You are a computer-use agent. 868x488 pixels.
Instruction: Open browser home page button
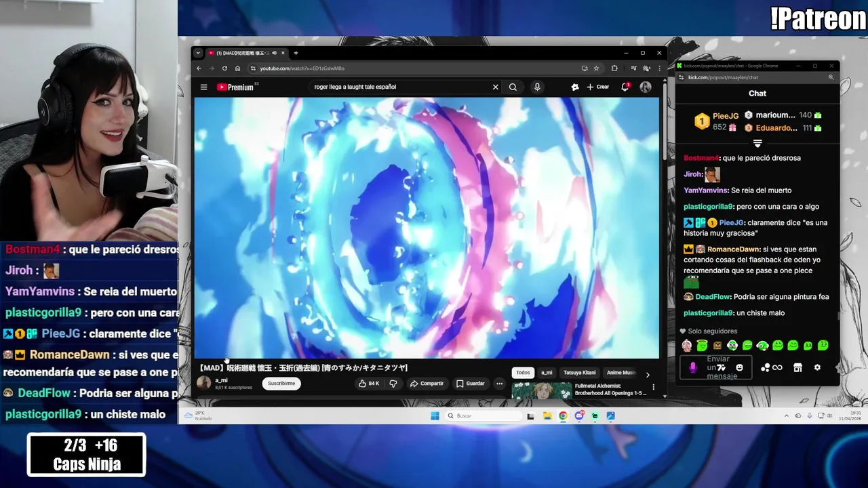[237, 68]
